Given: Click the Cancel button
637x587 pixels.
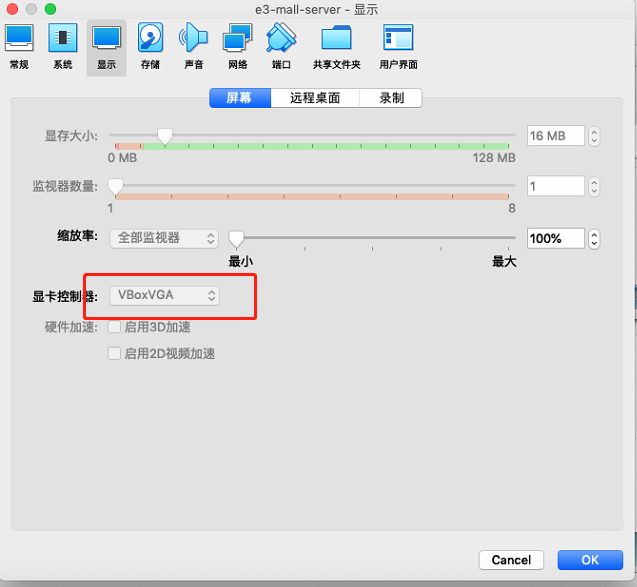Looking at the screenshot, I should coord(511,560).
